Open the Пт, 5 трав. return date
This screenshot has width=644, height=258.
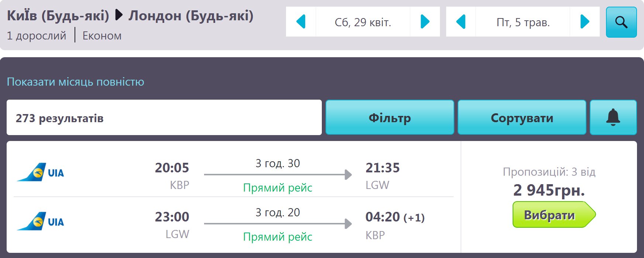[x=523, y=22]
